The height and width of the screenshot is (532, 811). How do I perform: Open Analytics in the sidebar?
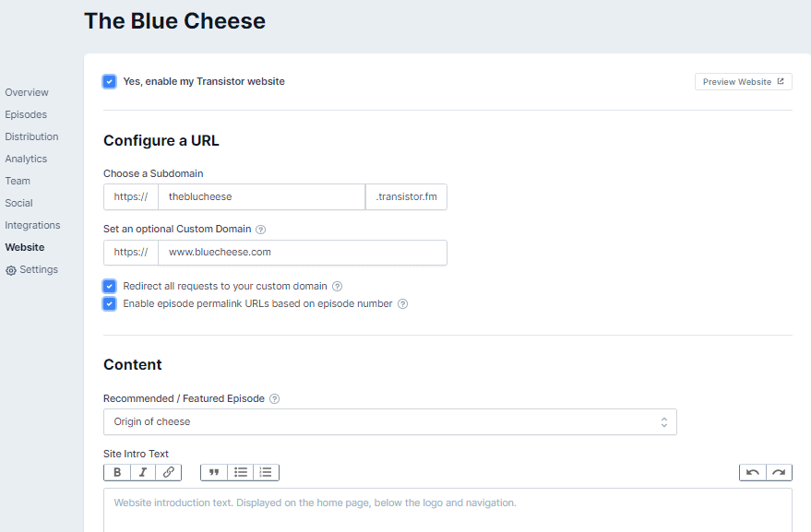click(x=26, y=159)
